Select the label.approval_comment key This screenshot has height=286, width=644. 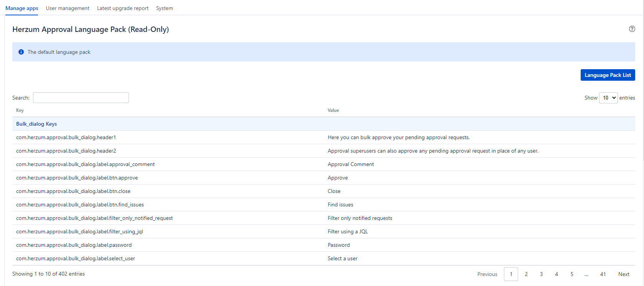(85, 164)
